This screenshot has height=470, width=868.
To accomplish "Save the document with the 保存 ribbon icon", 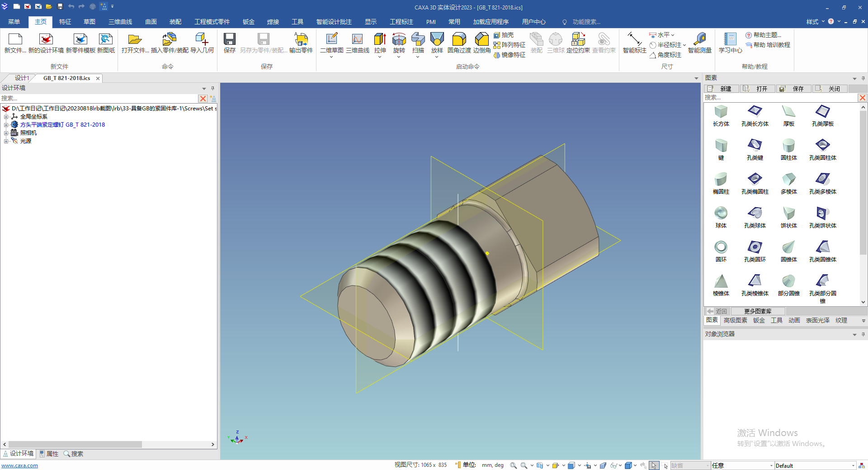I will coord(230,39).
